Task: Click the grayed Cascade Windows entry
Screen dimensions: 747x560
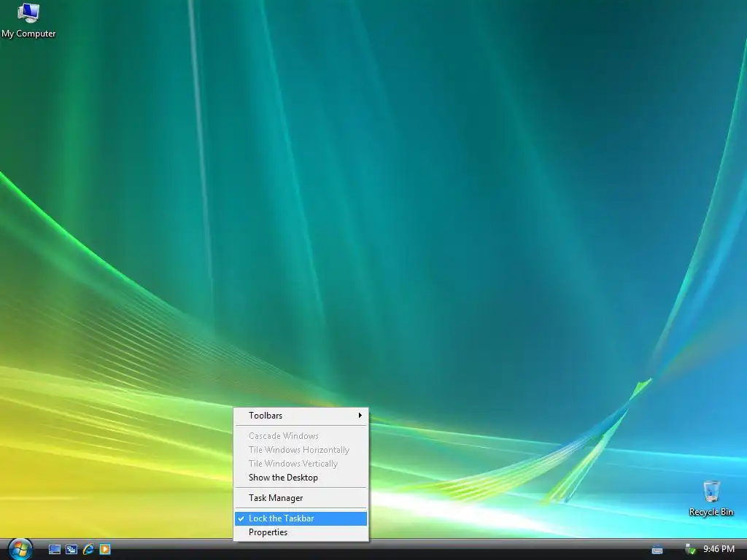Action: (301, 436)
